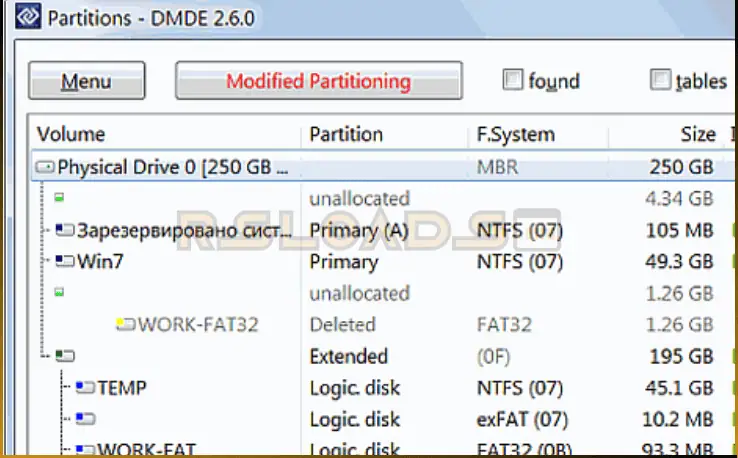The image size is (738, 458).
Task: Click the 4.34 GB size cell
Action: (679, 199)
